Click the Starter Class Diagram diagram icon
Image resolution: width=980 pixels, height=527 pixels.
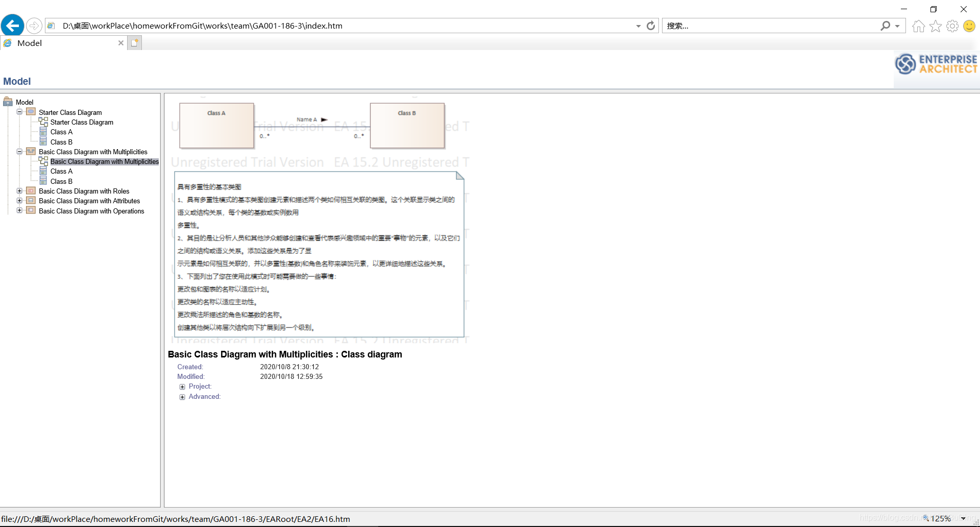(x=43, y=122)
